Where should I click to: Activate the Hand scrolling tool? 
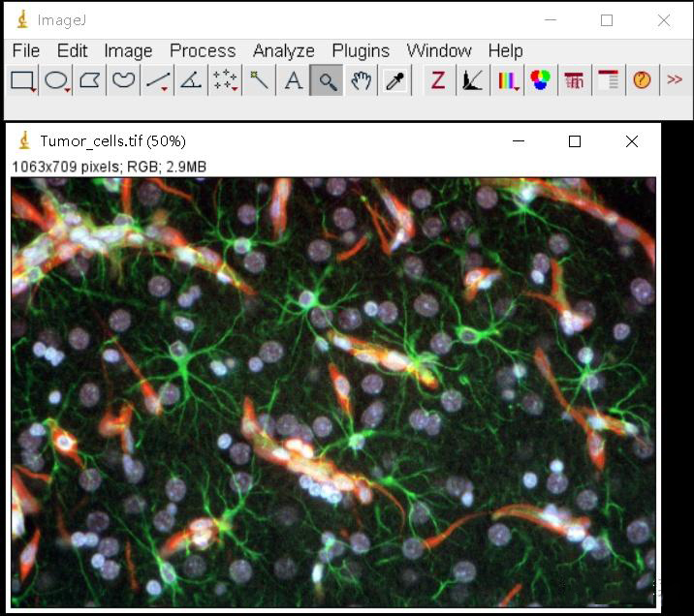coord(361,80)
